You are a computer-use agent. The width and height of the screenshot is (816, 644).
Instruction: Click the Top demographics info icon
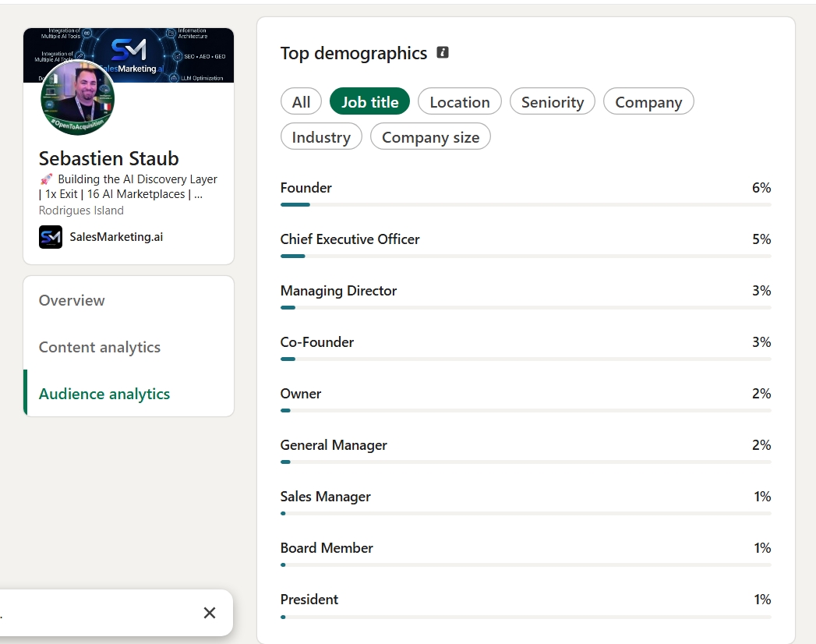[x=443, y=52]
